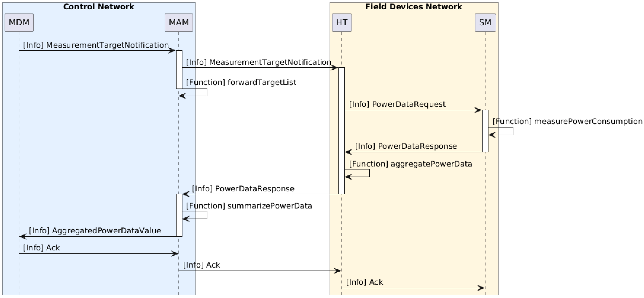The image size is (644, 298).
Task: Click the PowerDataResponse label from SM to HT
Action: coord(406,146)
